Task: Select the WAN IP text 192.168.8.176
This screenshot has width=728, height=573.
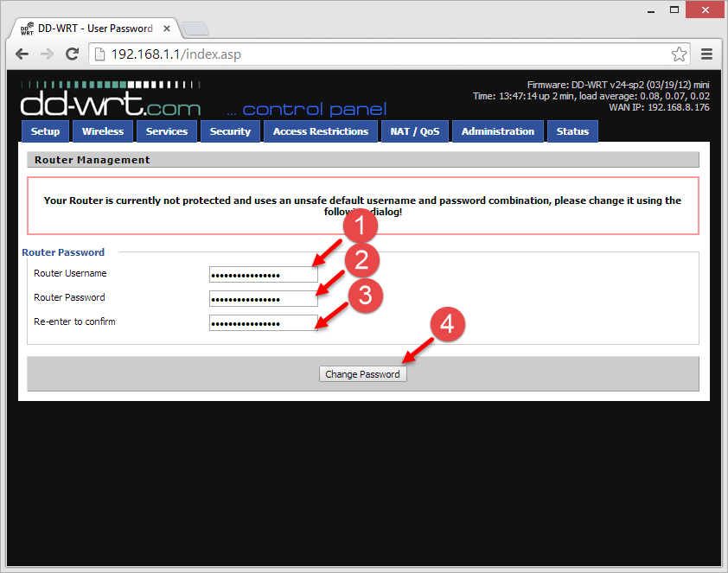Action: (x=679, y=107)
